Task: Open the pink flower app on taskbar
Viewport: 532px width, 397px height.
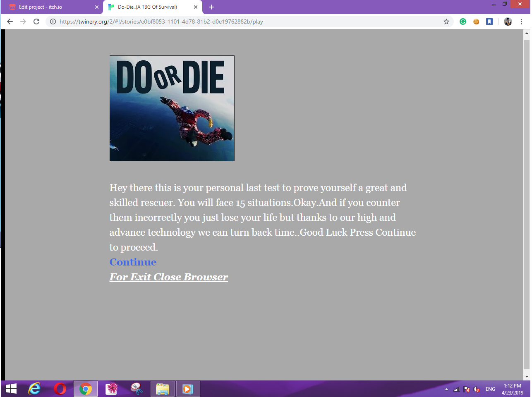Action: [x=111, y=389]
